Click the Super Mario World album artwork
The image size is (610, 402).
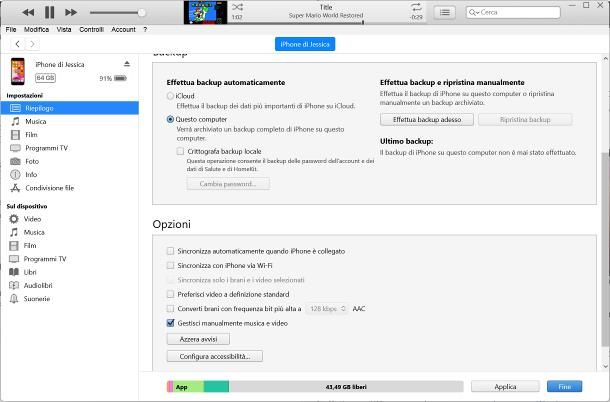205,12
